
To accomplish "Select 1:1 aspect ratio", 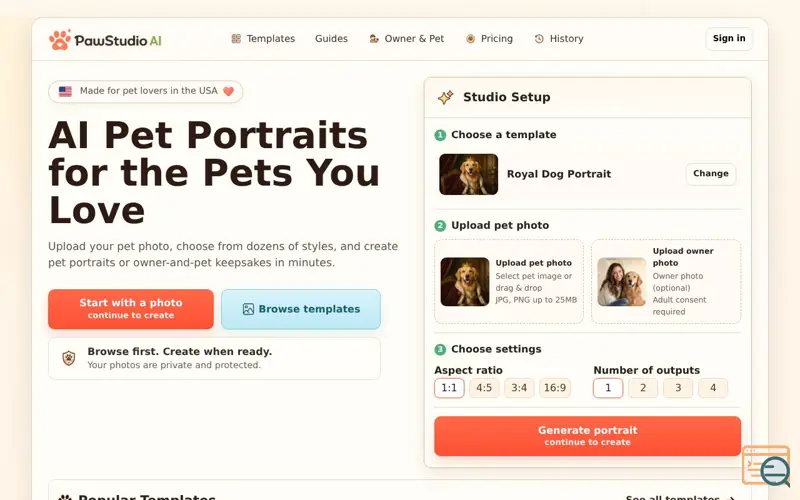I will click(449, 388).
